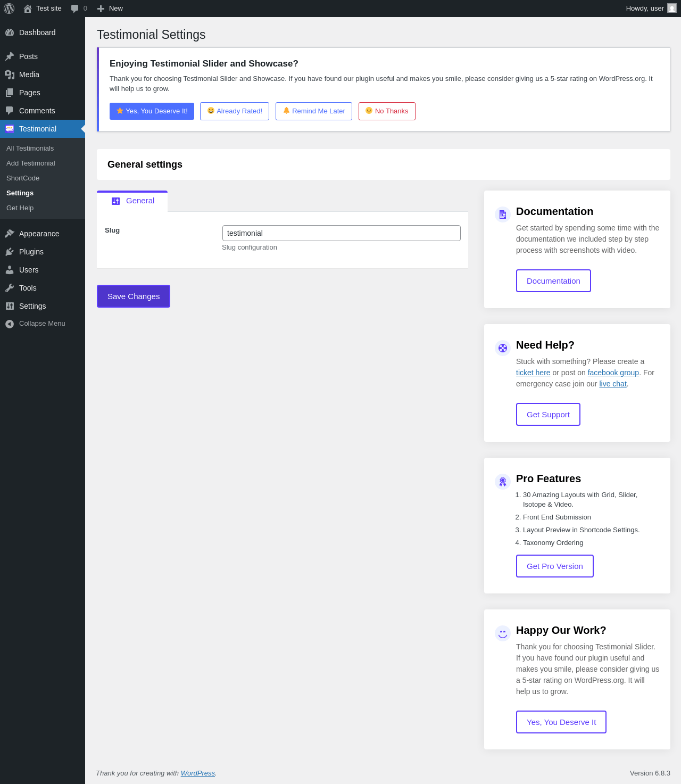Click the sidebar Settings sliders icon
Screen dimensions: 681x784
coord(10,306)
